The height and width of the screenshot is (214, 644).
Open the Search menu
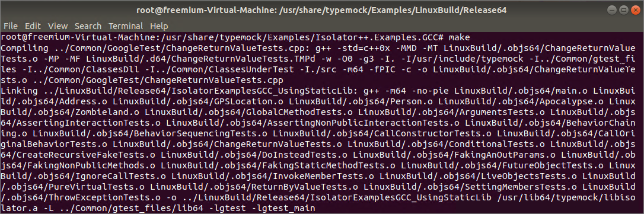tap(88, 26)
